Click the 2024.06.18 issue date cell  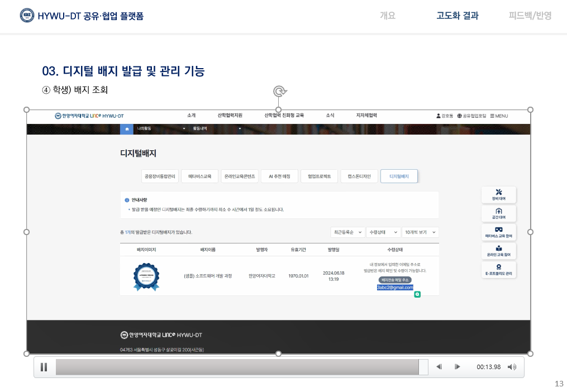pyautogui.click(x=333, y=276)
